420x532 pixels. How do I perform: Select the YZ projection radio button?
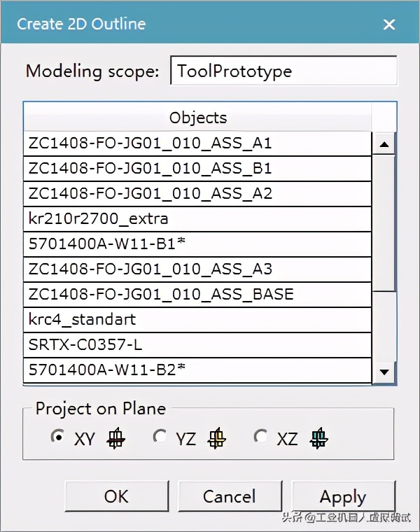tap(160, 437)
